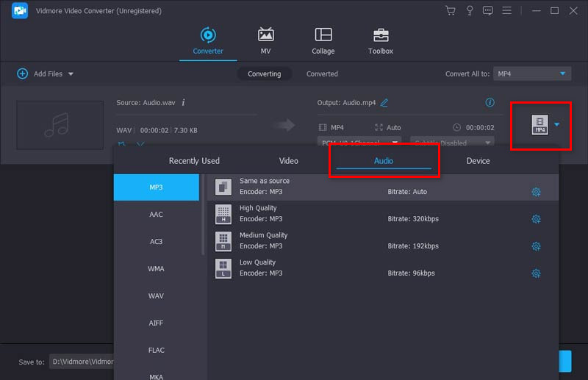Open the Subtitle Disabled dropdown

[452, 142]
